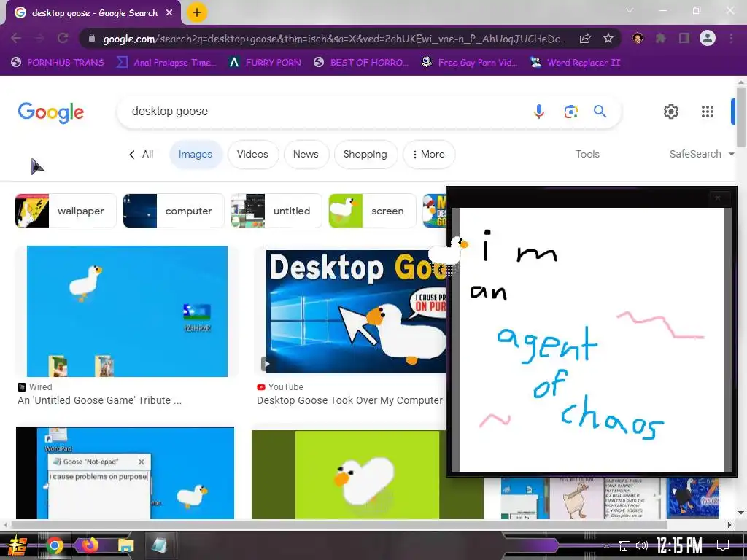
Task: Bookmark this page with the star icon
Action: click(x=608, y=39)
